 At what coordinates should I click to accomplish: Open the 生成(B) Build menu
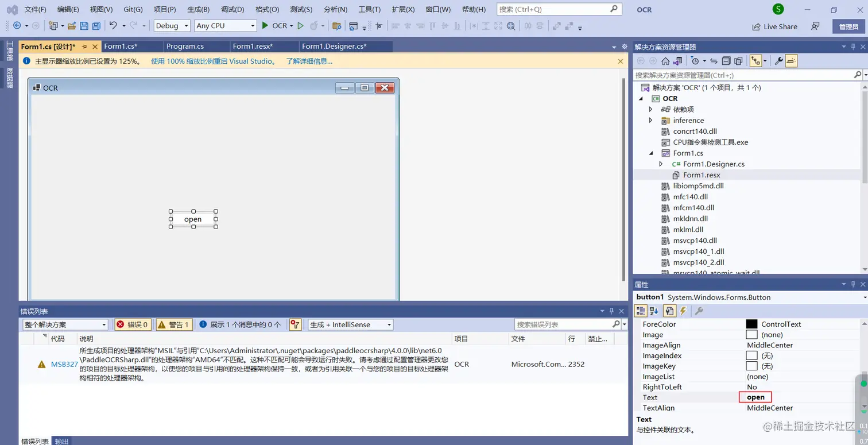[199, 9]
